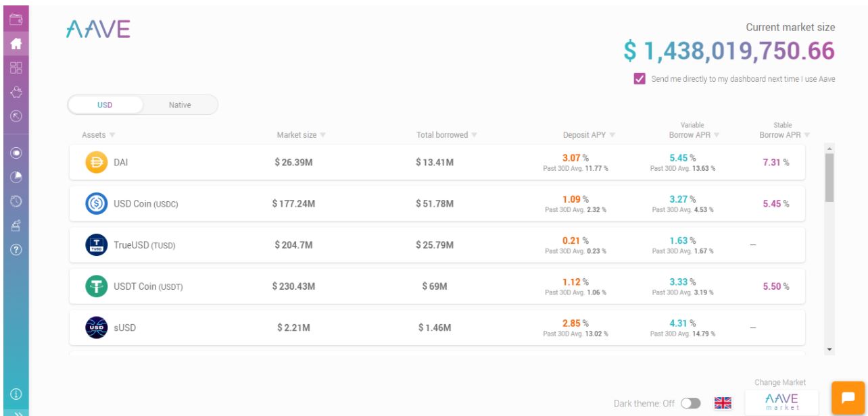The height and width of the screenshot is (416, 868).
Task: Open the USDT Coin asset row
Action: [437, 286]
